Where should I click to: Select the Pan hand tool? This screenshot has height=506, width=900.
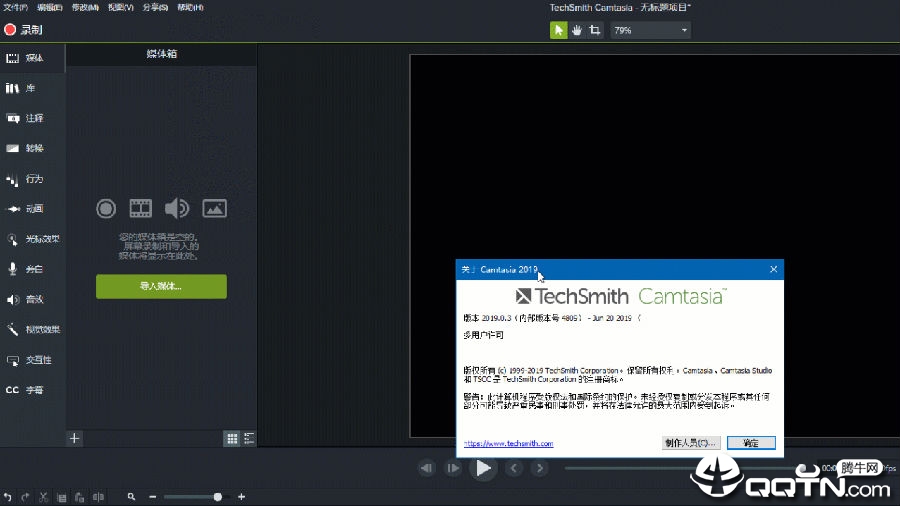577,30
